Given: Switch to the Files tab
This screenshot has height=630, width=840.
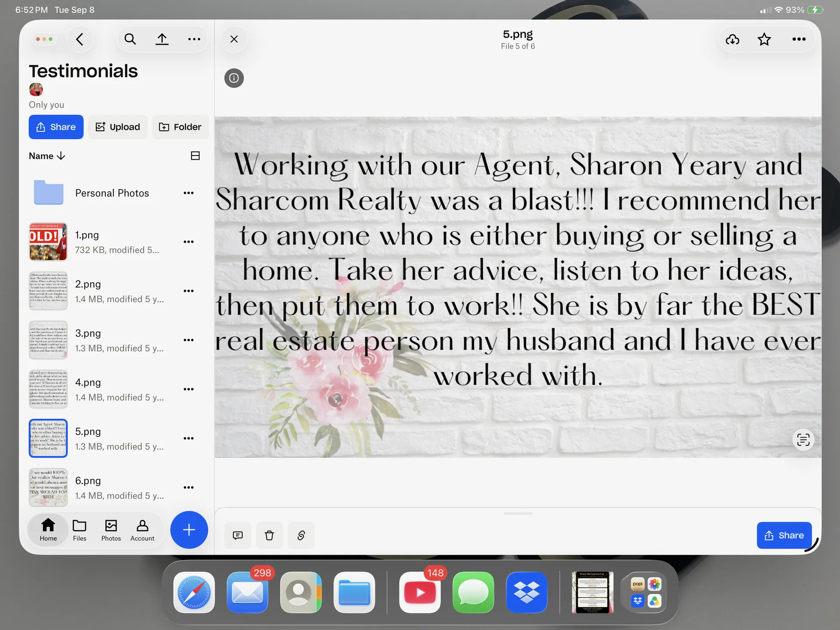Looking at the screenshot, I should click(80, 530).
